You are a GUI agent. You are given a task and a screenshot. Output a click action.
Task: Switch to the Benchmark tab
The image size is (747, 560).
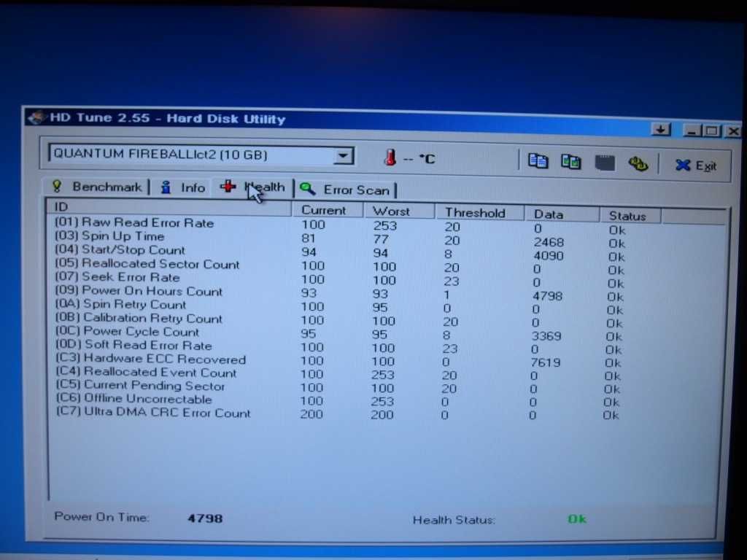click(97, 187)
